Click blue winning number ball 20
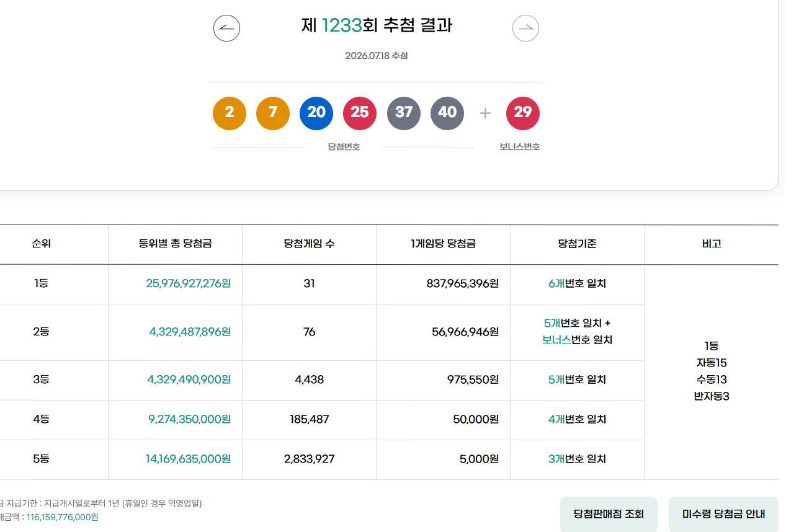 point(316,113)
